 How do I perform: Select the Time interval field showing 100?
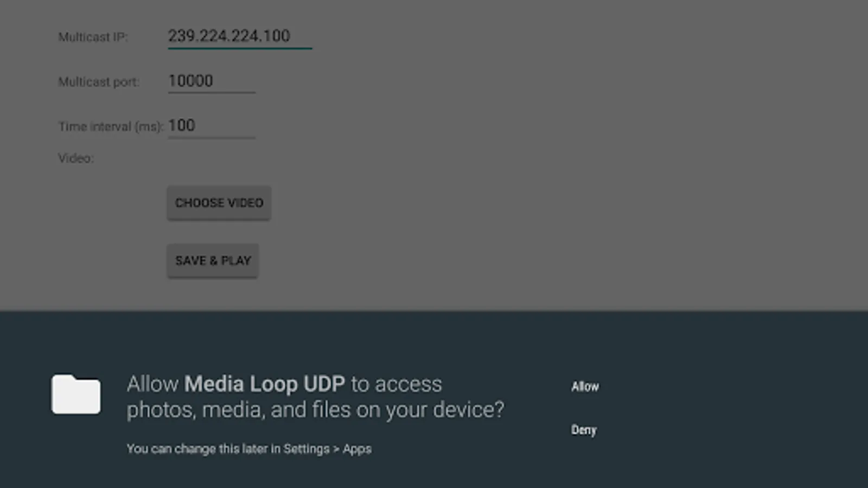[x=211, y=126]
